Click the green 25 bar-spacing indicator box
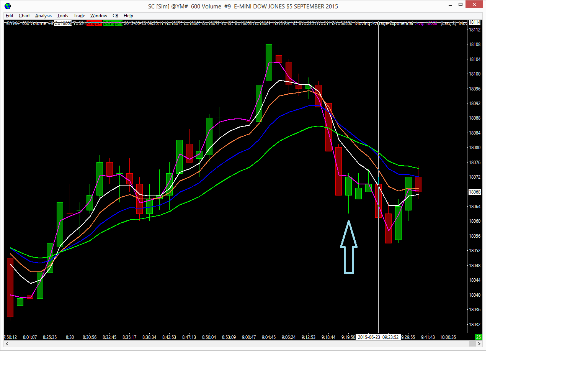 [x=479, y=337]
